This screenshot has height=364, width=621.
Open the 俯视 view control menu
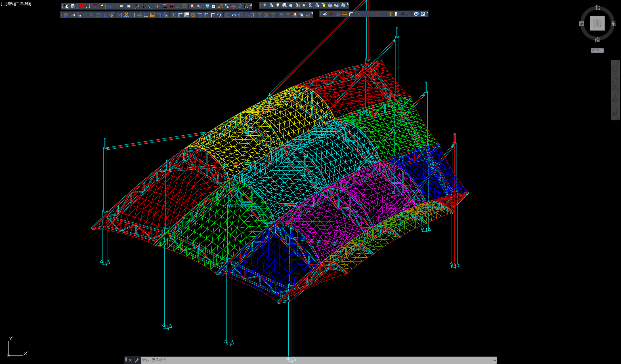10,4
